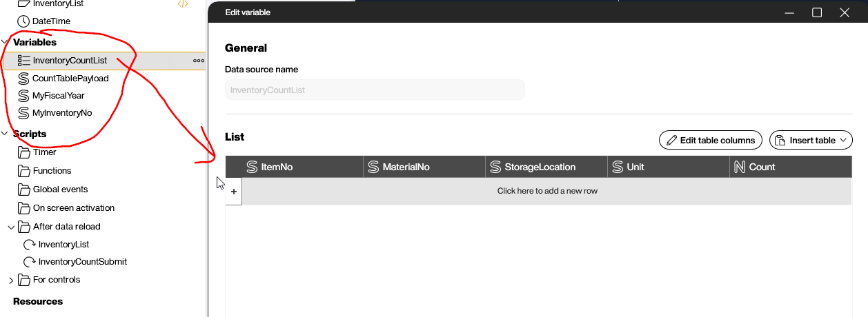This screenshot has width=868, height=317.
Task: Click the InventoryCountList list variable icon
Action: [x=24, y=61]
